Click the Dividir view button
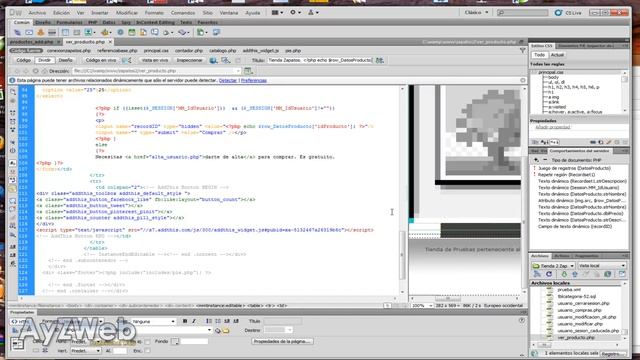The width and height of the screenshot is (640, 360). 44,60
